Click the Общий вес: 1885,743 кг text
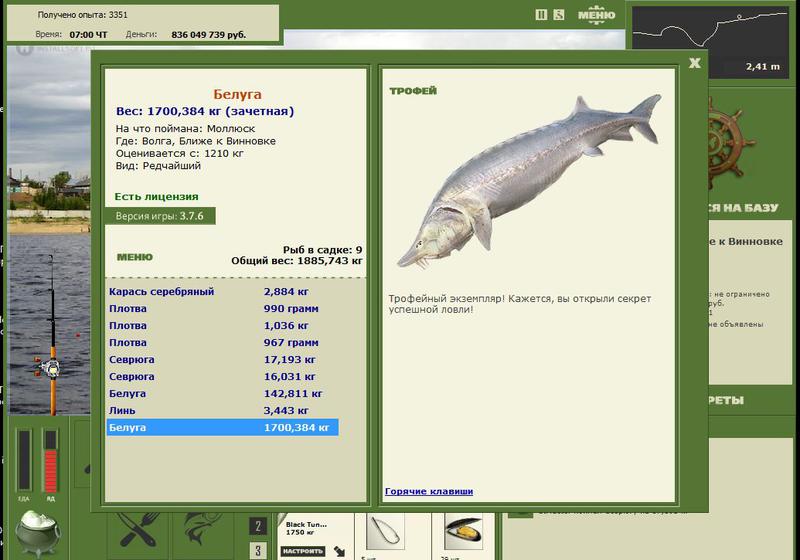800x560 pixels. (x=296, y=261)
